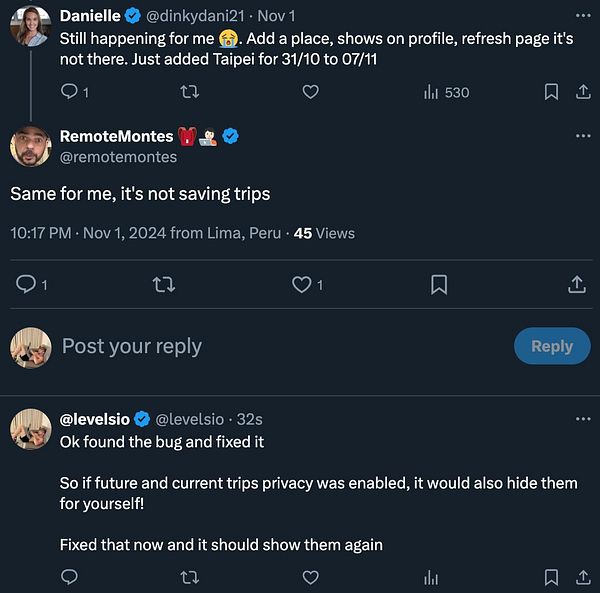Open the @remotemontes profile handle
Screen dimensions: 600x593
coord(118,156)
